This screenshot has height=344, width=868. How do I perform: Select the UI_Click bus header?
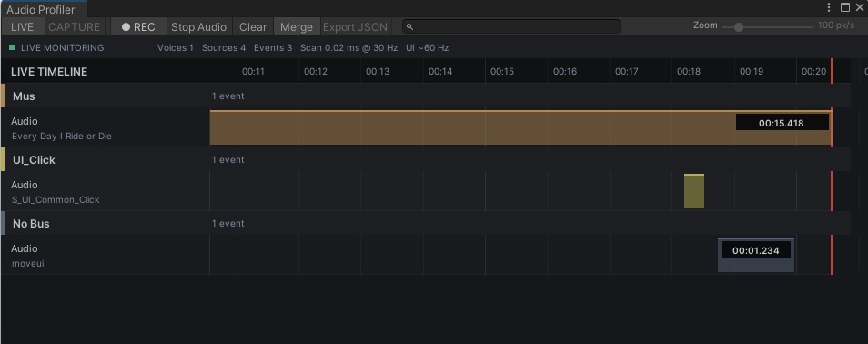[425, 159]
